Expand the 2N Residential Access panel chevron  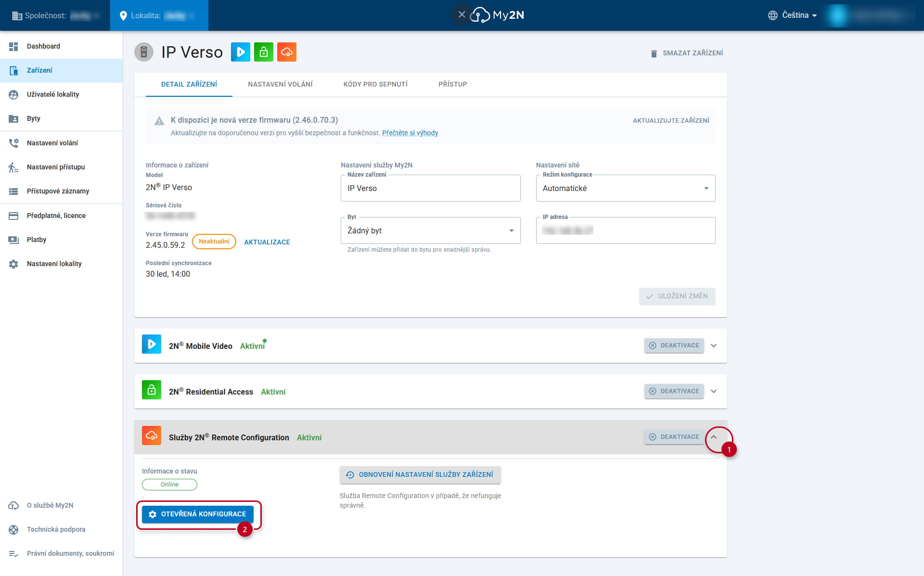pos(714,391)
